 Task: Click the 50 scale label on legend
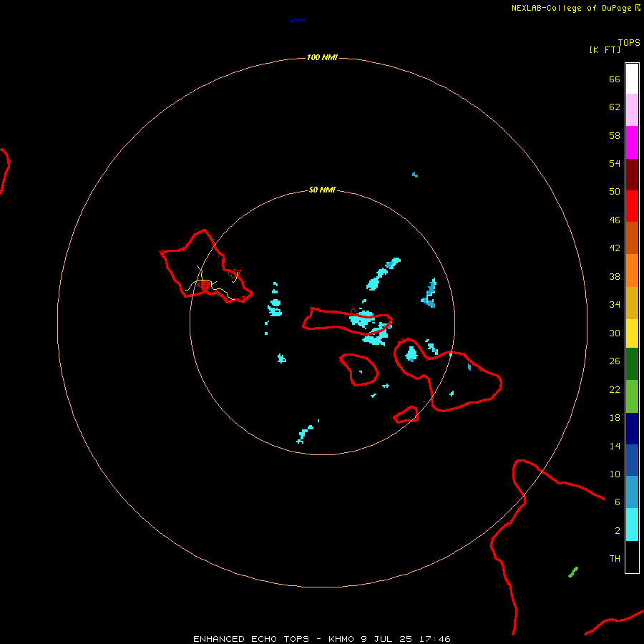(x=615, y=192)
